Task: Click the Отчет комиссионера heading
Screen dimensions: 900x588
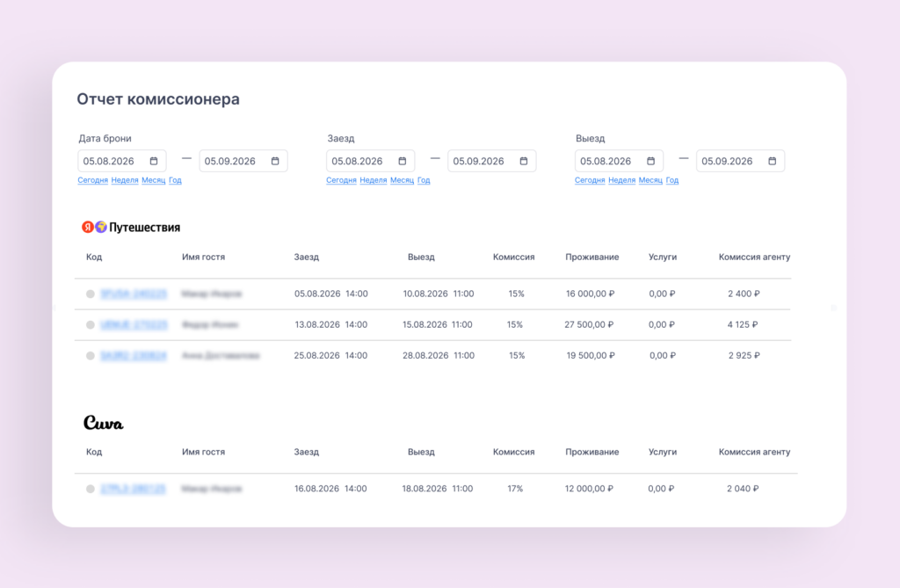Action: coord(158,99)
